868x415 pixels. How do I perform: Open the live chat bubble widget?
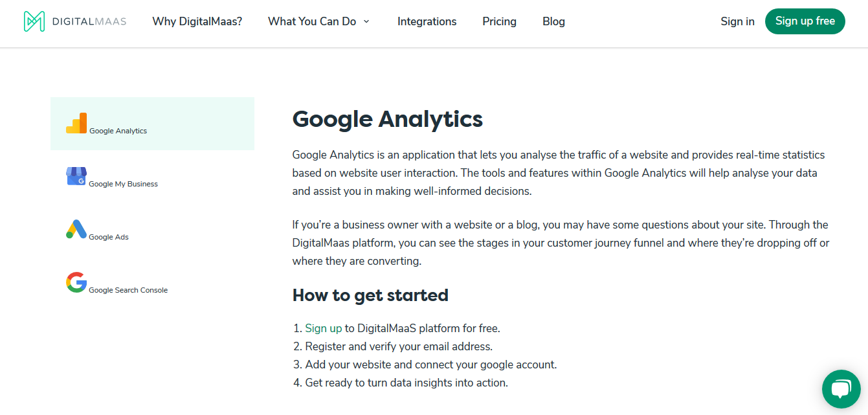click(x=841, y=388)
